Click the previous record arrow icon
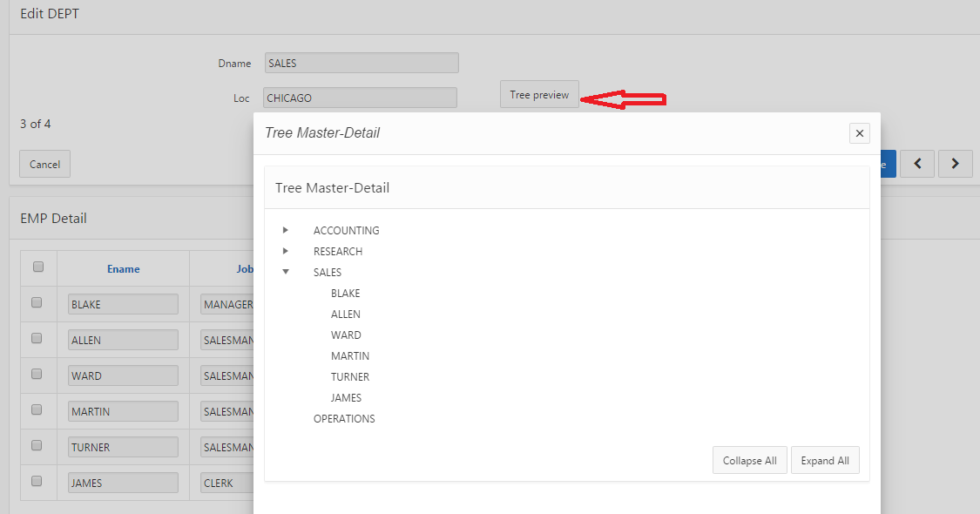 coord(916,163)
